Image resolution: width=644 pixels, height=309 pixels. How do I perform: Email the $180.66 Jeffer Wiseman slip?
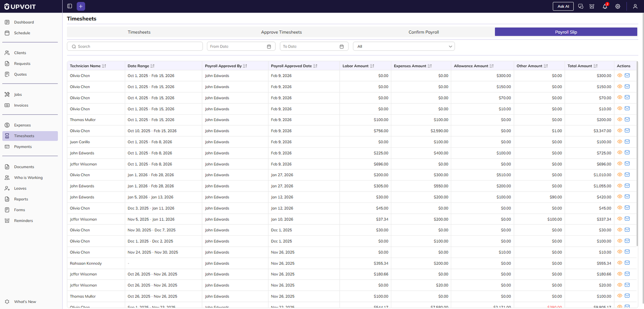click(627, 274)
